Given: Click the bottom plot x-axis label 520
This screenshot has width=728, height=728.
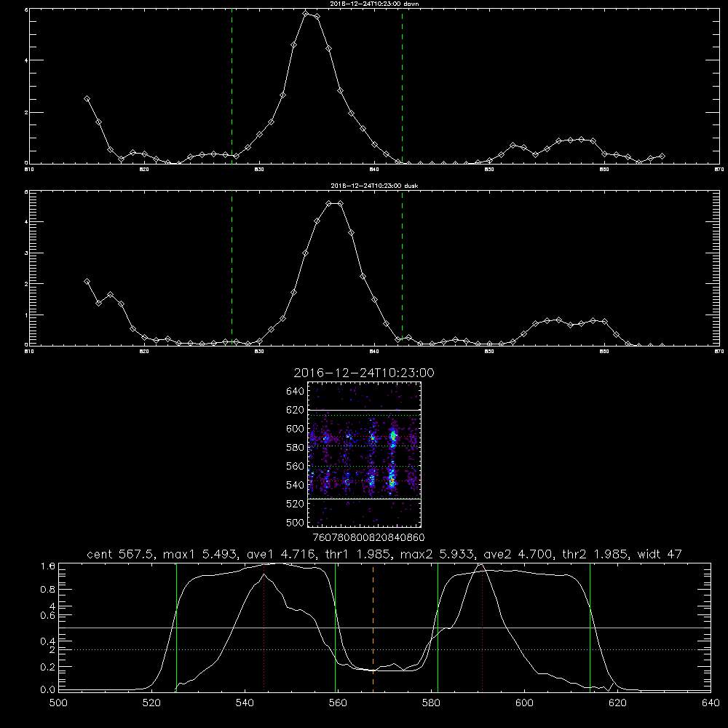Looking at the screenshot, I should tap(151, 703).
